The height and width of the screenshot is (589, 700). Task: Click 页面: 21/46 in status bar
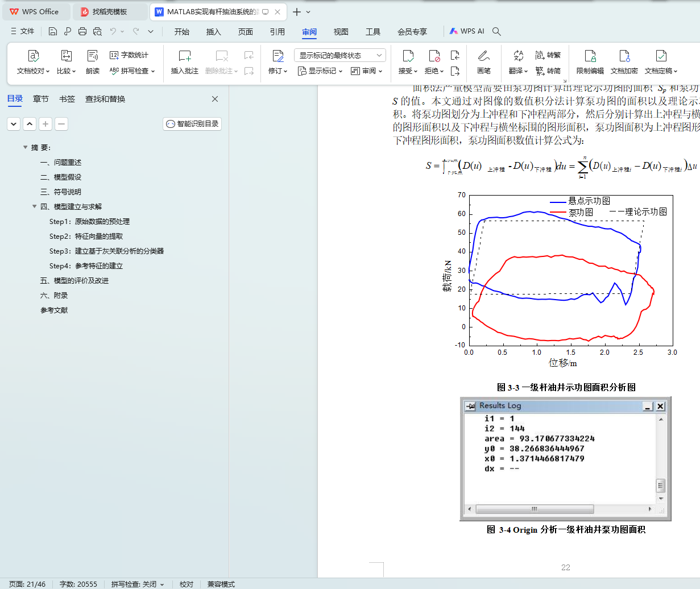(27, 584)
